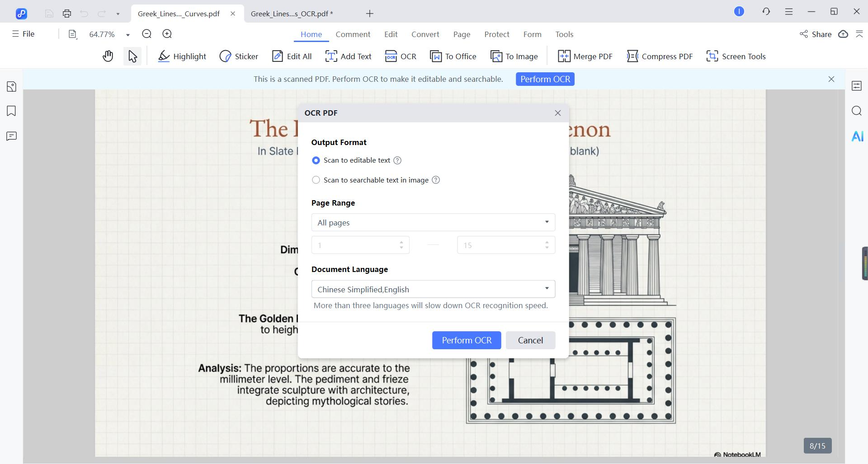The height and width of the screenshot is (464, 868).
Task: Switch to the Convert ribbon tab
Action: [425, 34]
